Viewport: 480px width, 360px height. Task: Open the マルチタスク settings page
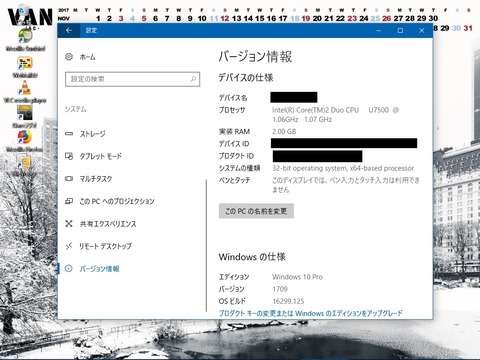click(96, 179)
